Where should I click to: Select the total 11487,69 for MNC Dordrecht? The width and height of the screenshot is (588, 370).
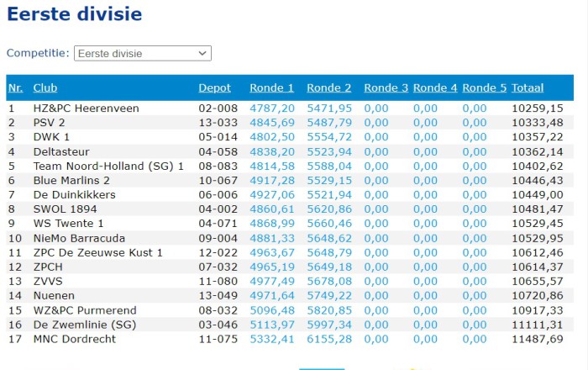[x=538, y=339]
